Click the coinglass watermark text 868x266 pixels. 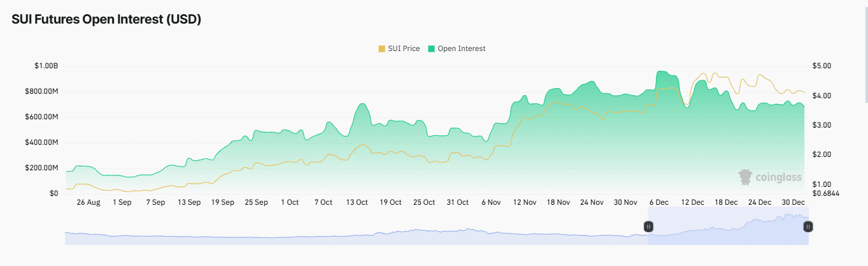click(x=778, y=177)
